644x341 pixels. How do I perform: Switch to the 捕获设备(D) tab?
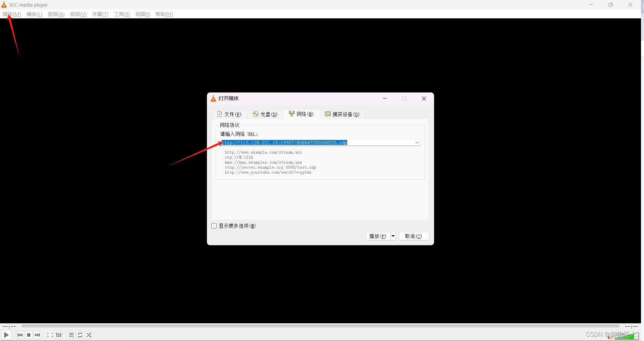(x=342, y=114)
